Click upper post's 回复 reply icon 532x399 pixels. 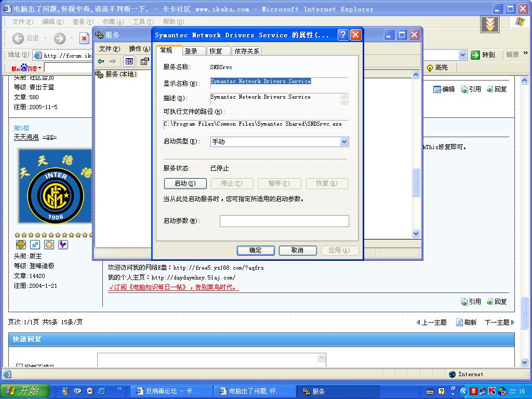pos(496,89)
